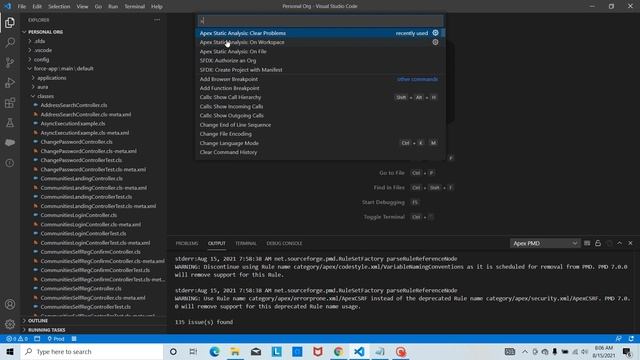
Task: Open the Search view in activity bar
Action: coord(10,42)
